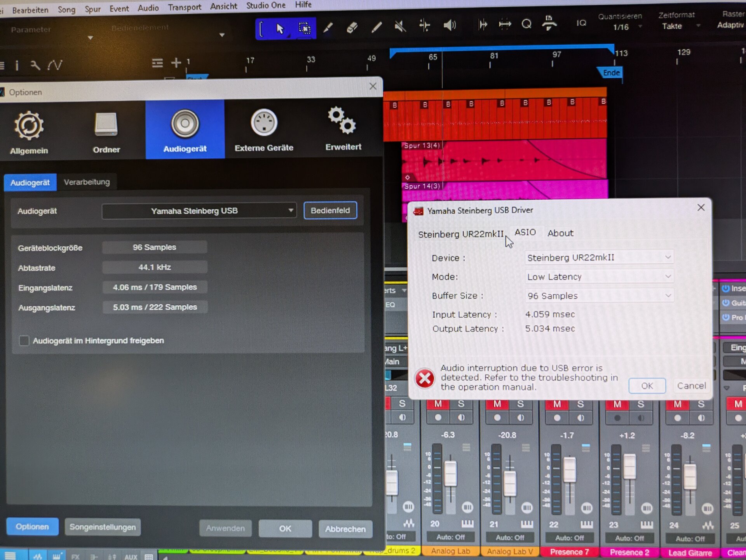The image size is (746, 560).
Task: Select the Bend tool
Action: [x=425, y=26]
